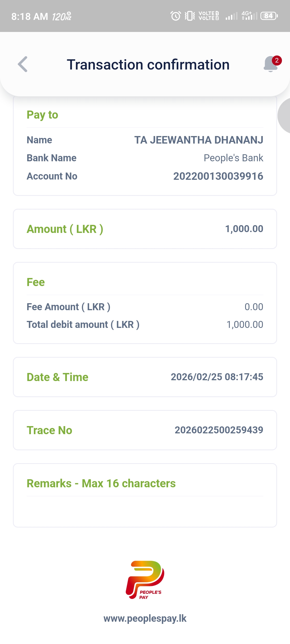Tap the 8:18 AM clock
This screenshot has height=644, width=290.
tap(30, 17)
